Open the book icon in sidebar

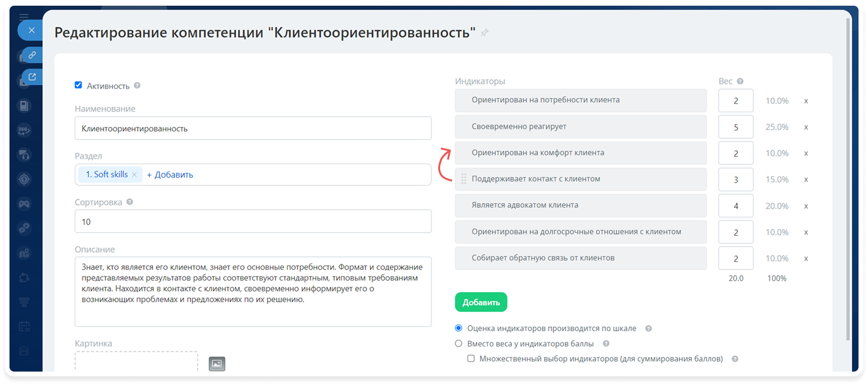[x=24, y=106]
